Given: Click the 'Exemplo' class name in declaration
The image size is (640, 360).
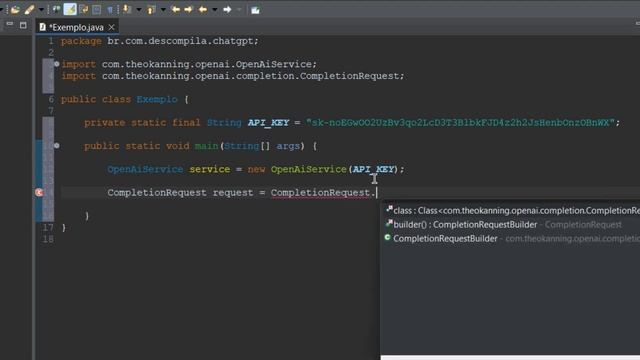Looking at the screenshot, I should pyautogui.click(x=157, y=99).
